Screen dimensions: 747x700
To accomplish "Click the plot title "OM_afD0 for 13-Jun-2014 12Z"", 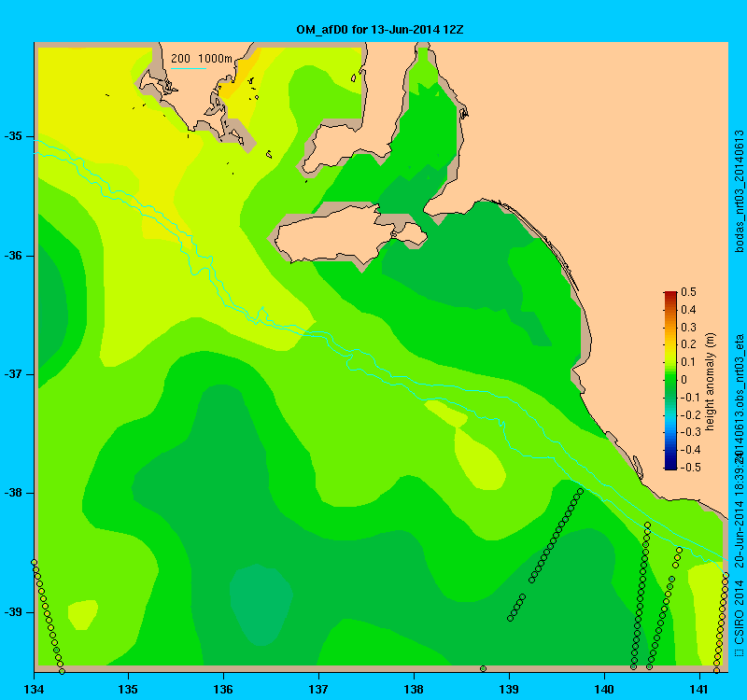I will click(x=380, y=30).
